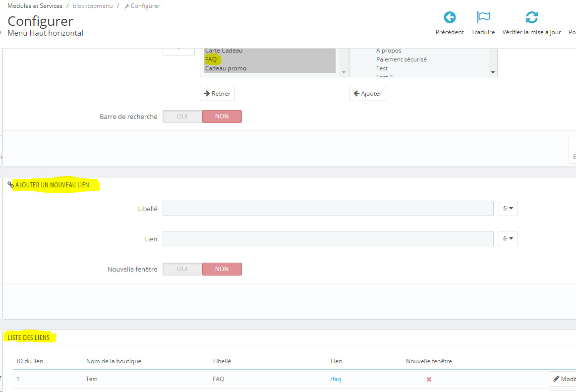Open the fr language dropdown beside Libellé
The height and width of the screenshot is (392, 576).
coord(508,208)
